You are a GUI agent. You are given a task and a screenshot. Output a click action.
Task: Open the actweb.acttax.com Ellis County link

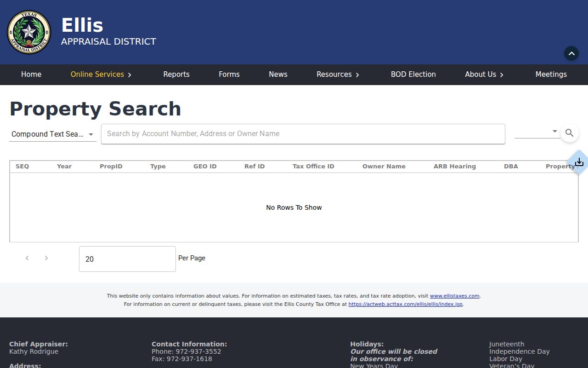[406, 304]
